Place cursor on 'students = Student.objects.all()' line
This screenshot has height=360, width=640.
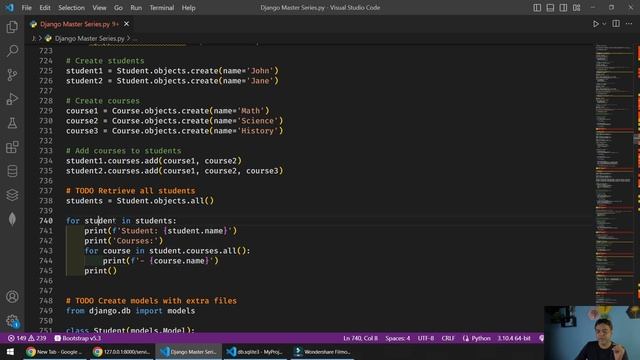point(140,201)
